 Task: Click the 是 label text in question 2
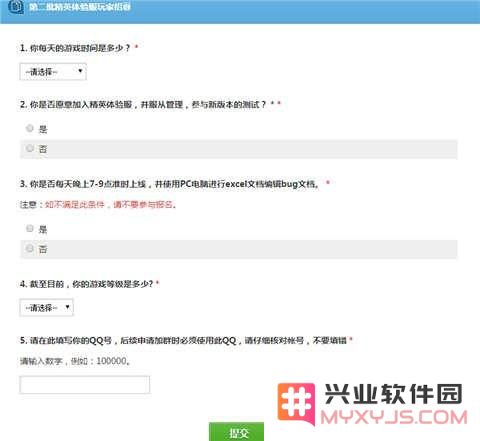pyautogui.click(x=43, y=129)
